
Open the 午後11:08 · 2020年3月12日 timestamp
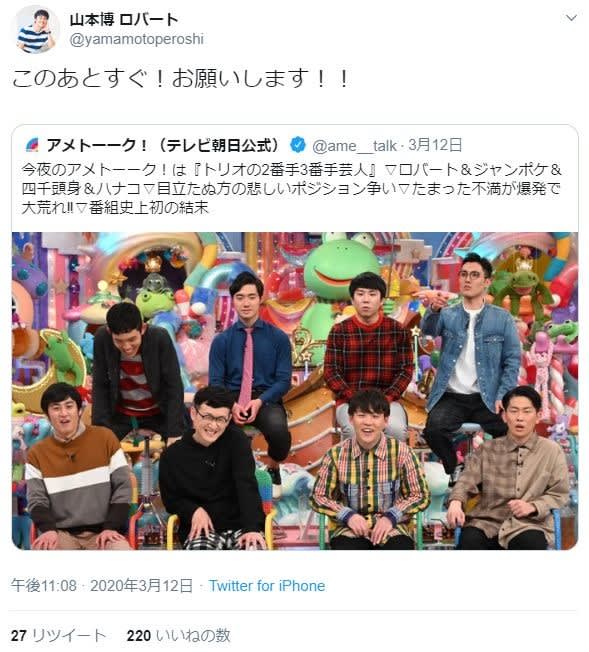coord(102,585)
